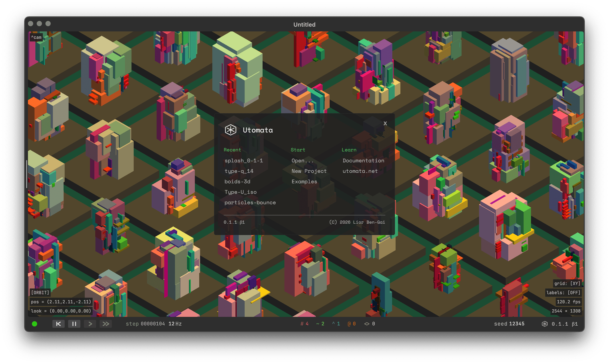Click the 120.2 fps readout
This screenshot has height=364, width=609.
click(569, 302)
